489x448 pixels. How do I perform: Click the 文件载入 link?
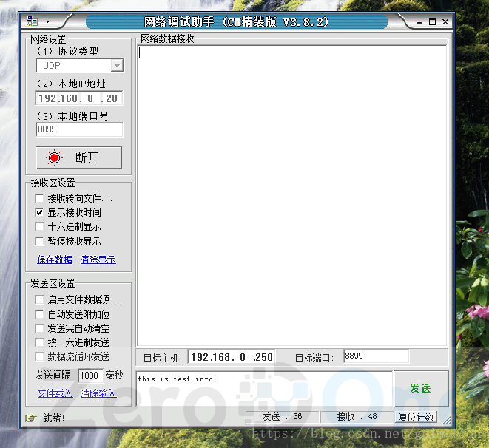pos(55,393)
